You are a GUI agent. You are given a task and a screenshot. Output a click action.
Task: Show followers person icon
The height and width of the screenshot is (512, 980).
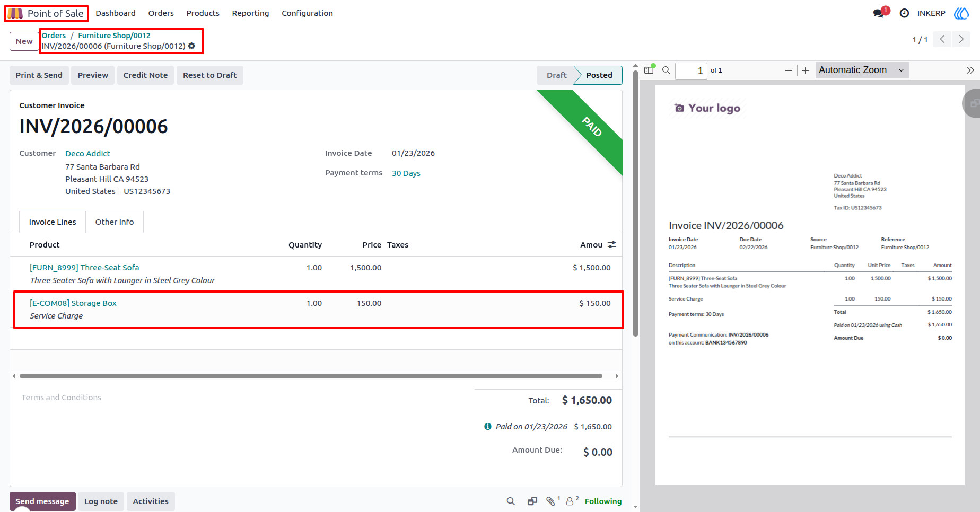(570, 501)
